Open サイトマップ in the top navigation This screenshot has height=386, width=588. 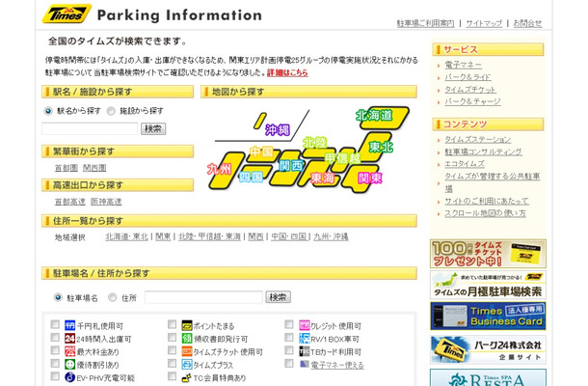coord(484,23)
